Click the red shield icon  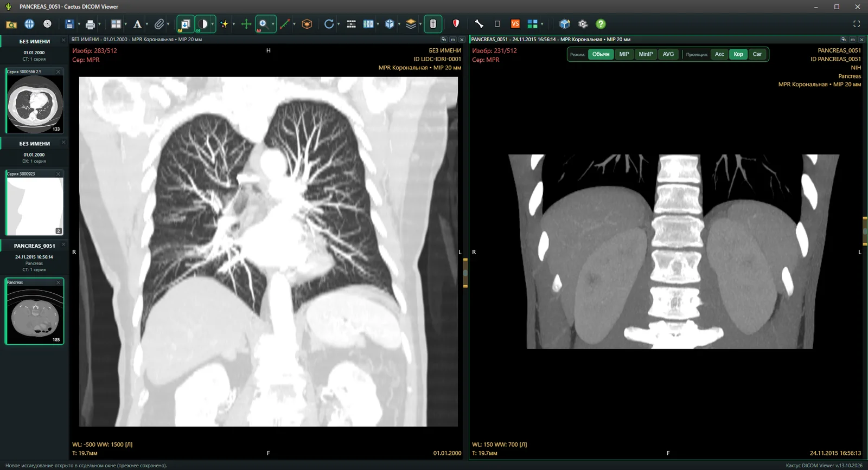(x=456, y=24)
